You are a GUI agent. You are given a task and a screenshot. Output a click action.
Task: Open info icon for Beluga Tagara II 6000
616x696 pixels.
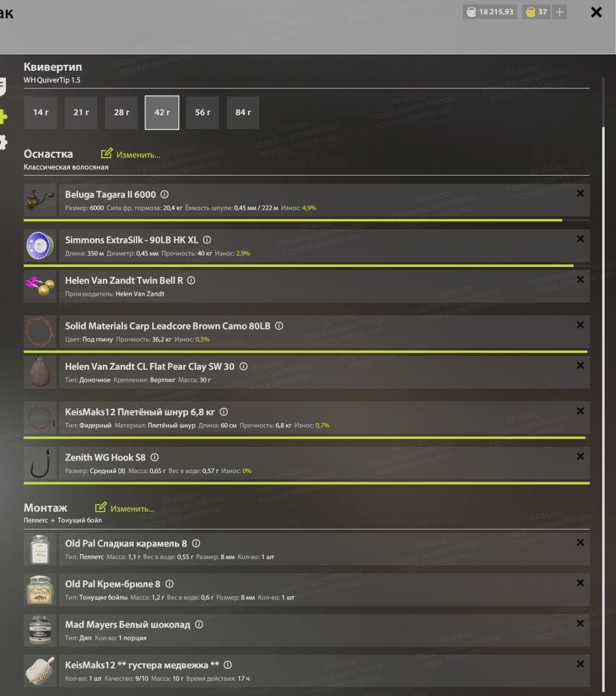point(165,195)
